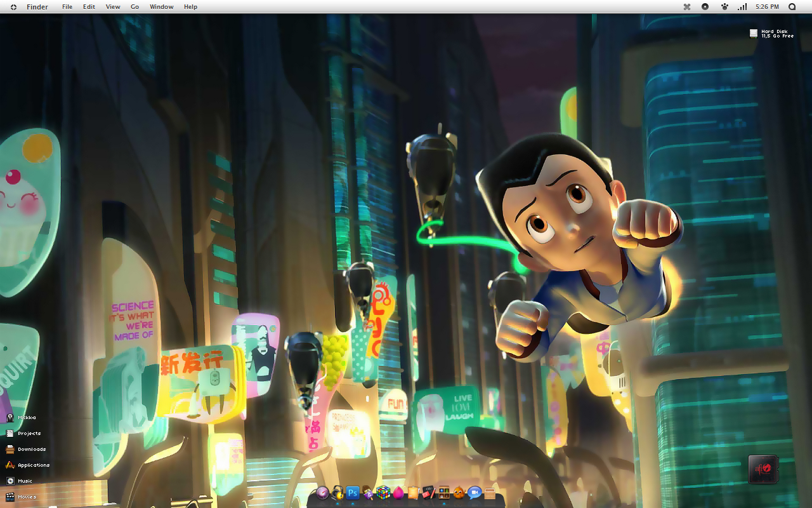Click the pink droplet icon in dock
Viewport: 812px width, 508px height.
[398, 493]
